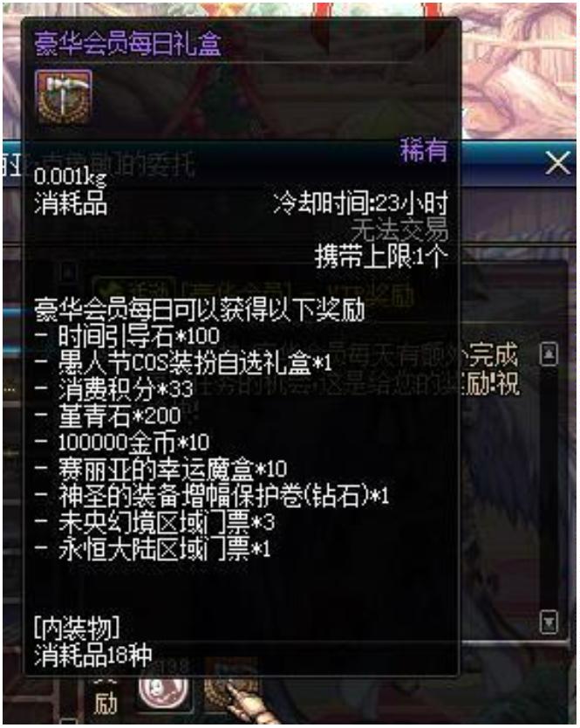Viewport: 580px width, 728px height.
Task: Click the 冷却时间:23小时 cooldown text
Action: [x=361, y=203]
